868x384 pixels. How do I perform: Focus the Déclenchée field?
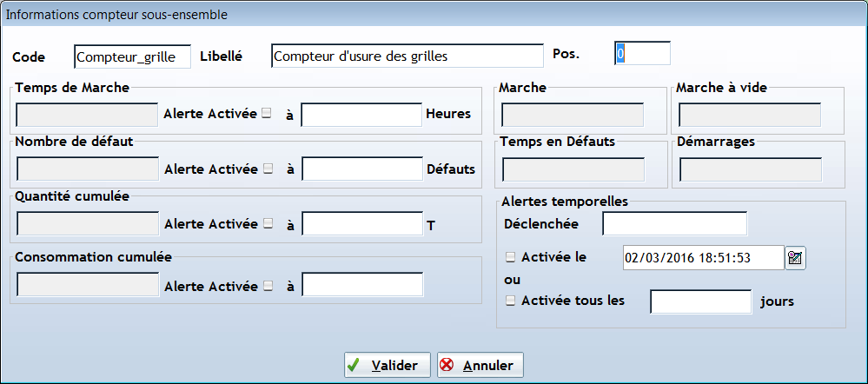coord(675,224)
